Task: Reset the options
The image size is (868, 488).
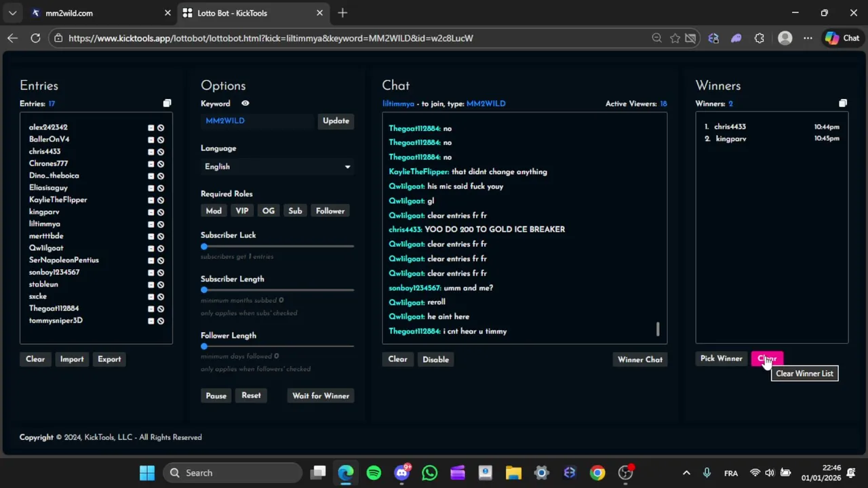Action: (251, 396)
